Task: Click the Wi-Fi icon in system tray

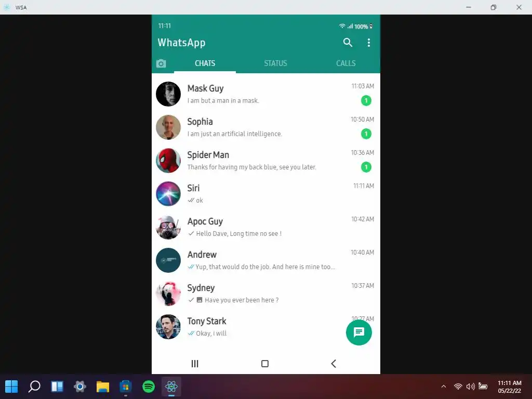Action: [x=458, y=387]
